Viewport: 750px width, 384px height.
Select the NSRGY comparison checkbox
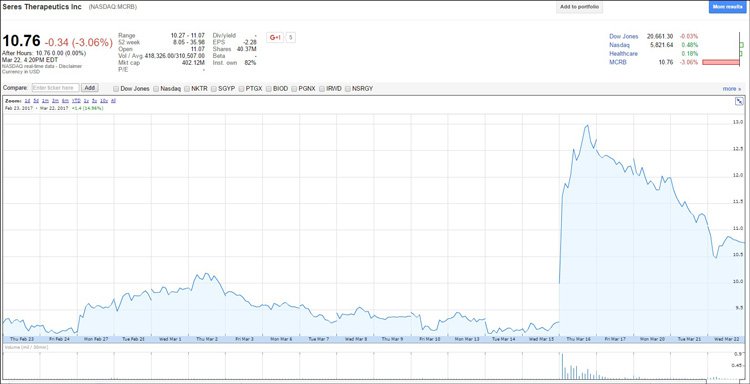point(347,88)
